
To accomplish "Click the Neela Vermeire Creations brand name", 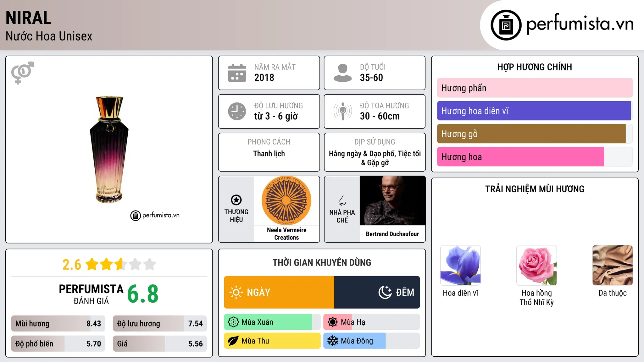I will click(x=286, y=234).
